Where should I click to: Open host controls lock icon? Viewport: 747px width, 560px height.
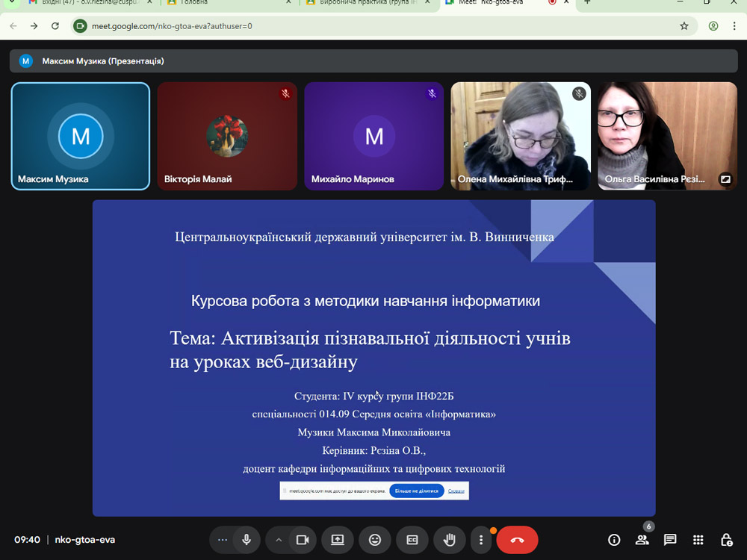(x=726, y=540)
